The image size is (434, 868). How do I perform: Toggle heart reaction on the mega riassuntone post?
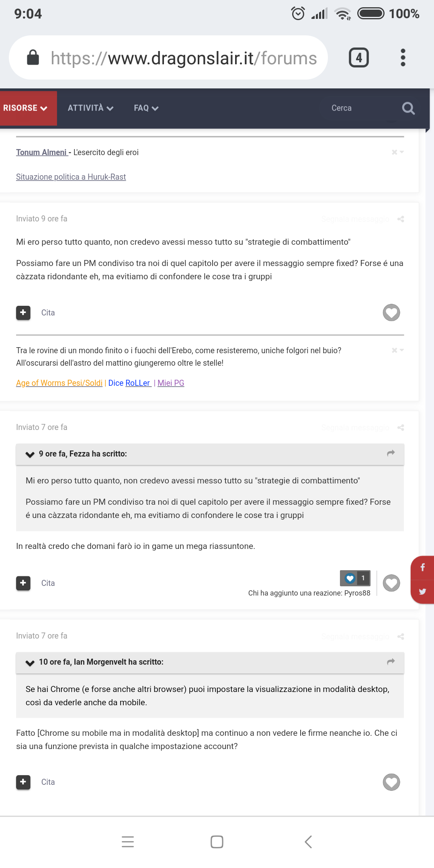click(x=391, y=583)
